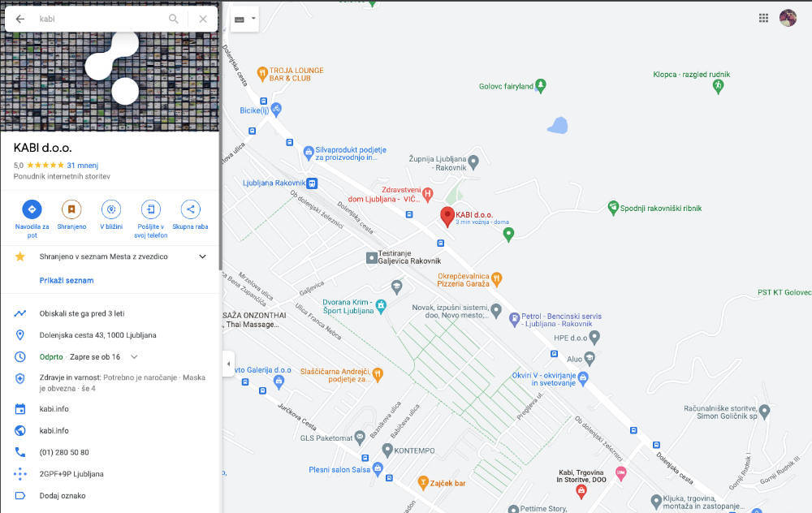Go back using the search bar arrow
The image size is (812, 513).
point(19,19)
